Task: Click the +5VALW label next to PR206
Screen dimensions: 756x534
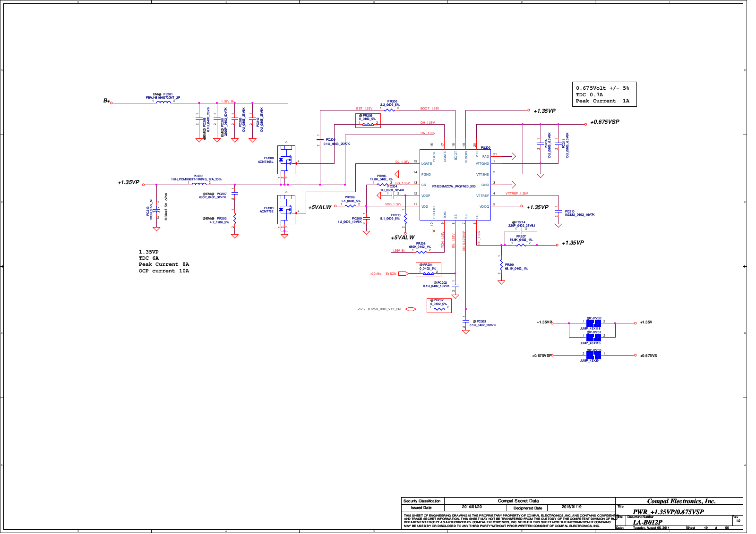Action: 320,207
